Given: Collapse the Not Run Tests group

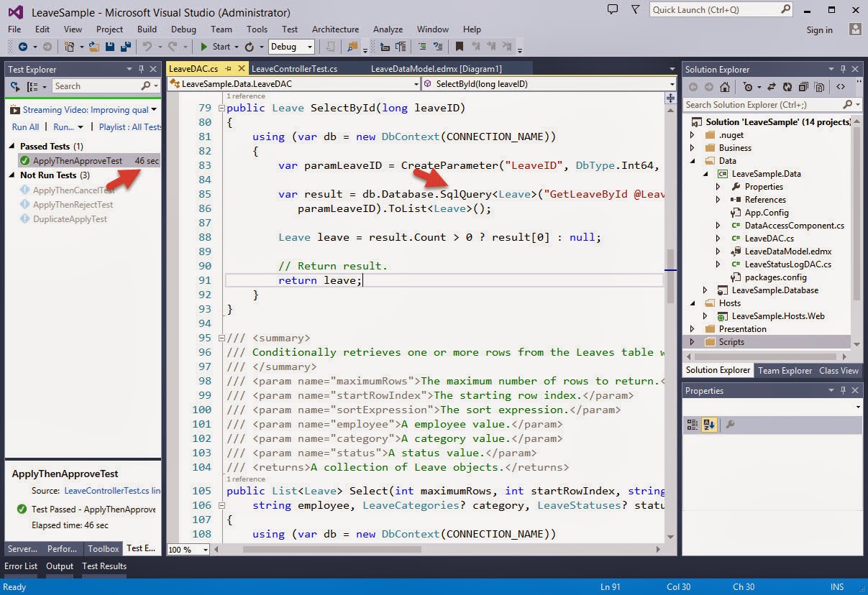Looking at the screenshot, I should click(13, 175).
